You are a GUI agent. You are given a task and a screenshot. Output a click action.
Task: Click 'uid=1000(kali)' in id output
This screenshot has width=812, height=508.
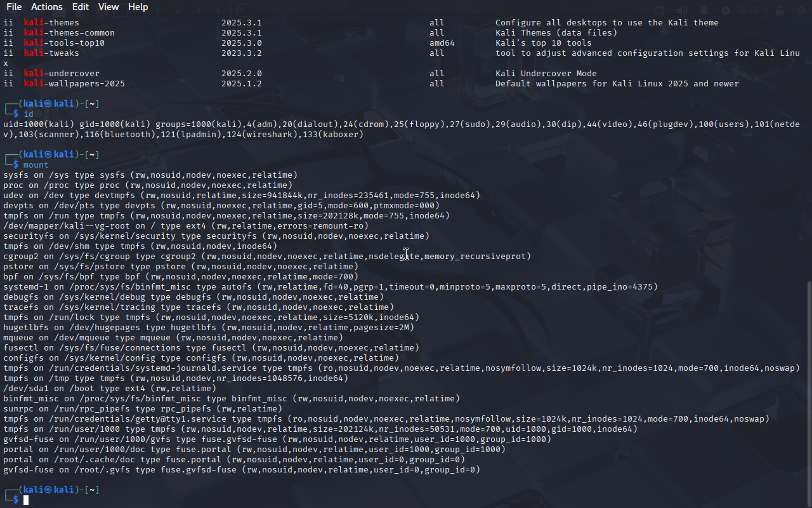pyautogui.click(x=39, y=124)
